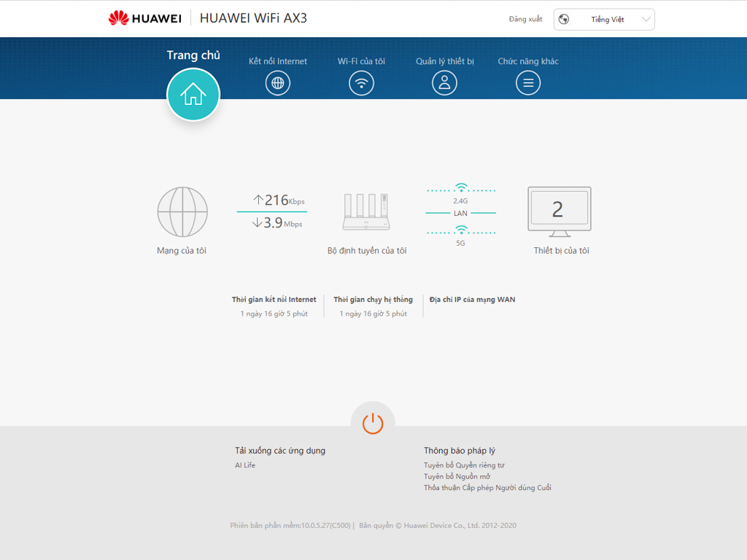
Task: Click the 3.9 Mbps download speed value
Action: tap(277, 223)
